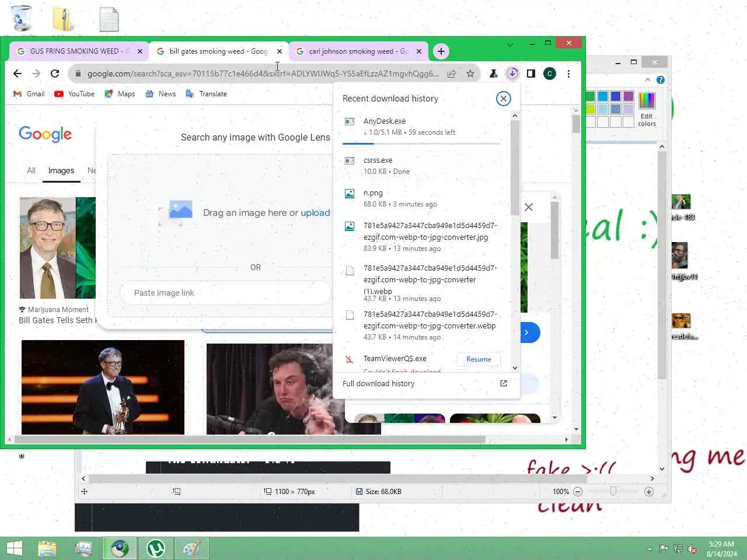Open the downloaded csrss.exe entry
Viewport: 747px width, 560px height.
[x=421, y=166]
